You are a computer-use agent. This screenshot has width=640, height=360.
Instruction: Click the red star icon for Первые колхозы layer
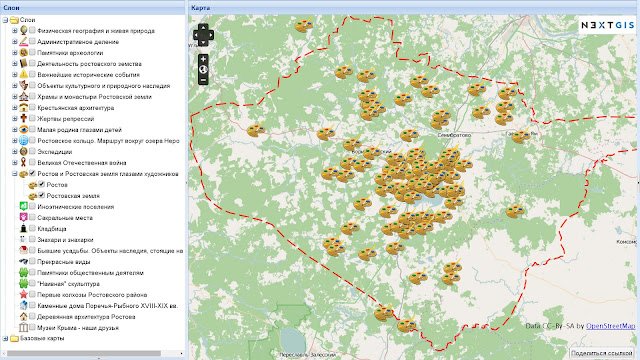[x=23, y=294]
